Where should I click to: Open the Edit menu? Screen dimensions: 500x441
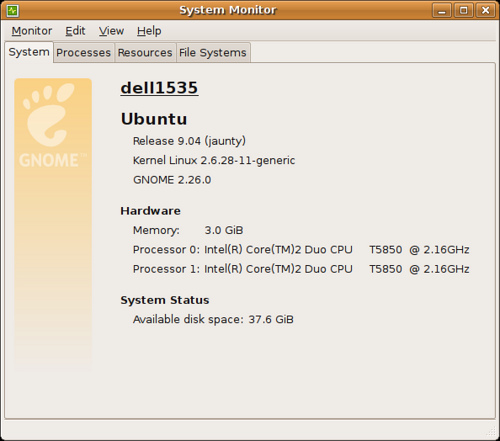click(75, 31)
